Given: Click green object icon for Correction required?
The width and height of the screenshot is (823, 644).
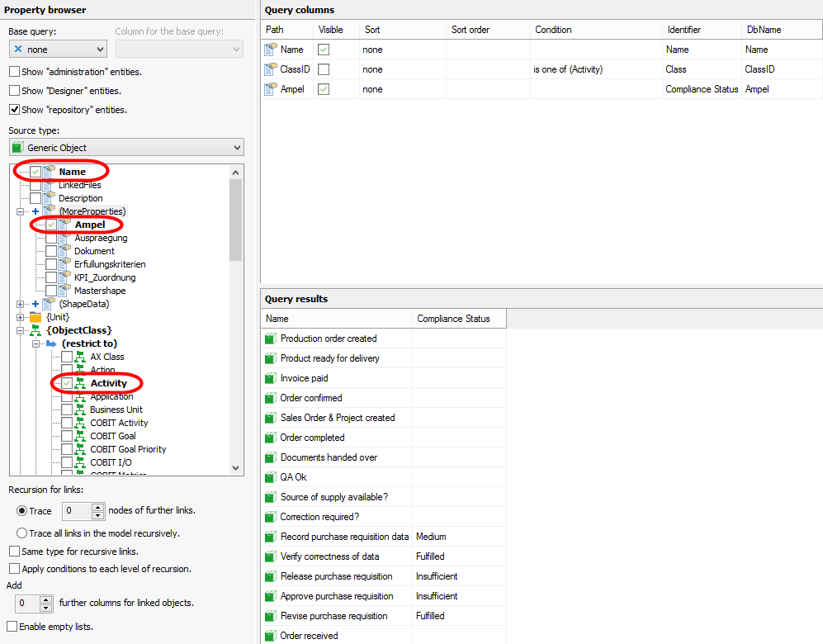Looking at the screenshot, I should (270, 517).
